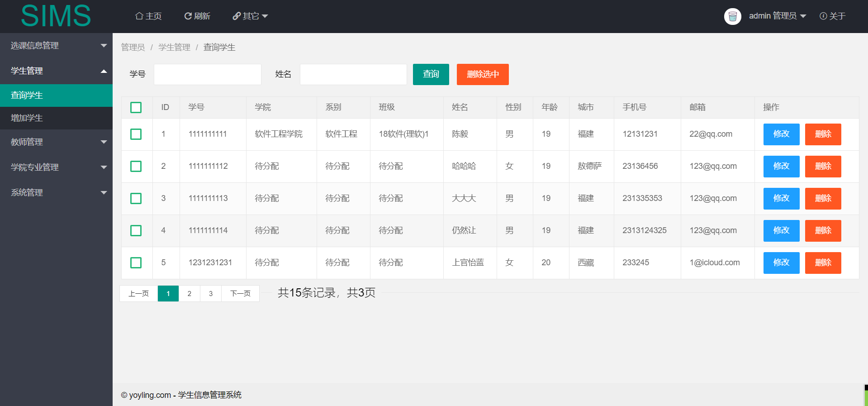Click the orange 删除选中 button
The image size is (868, 406).
coord(483,74)
